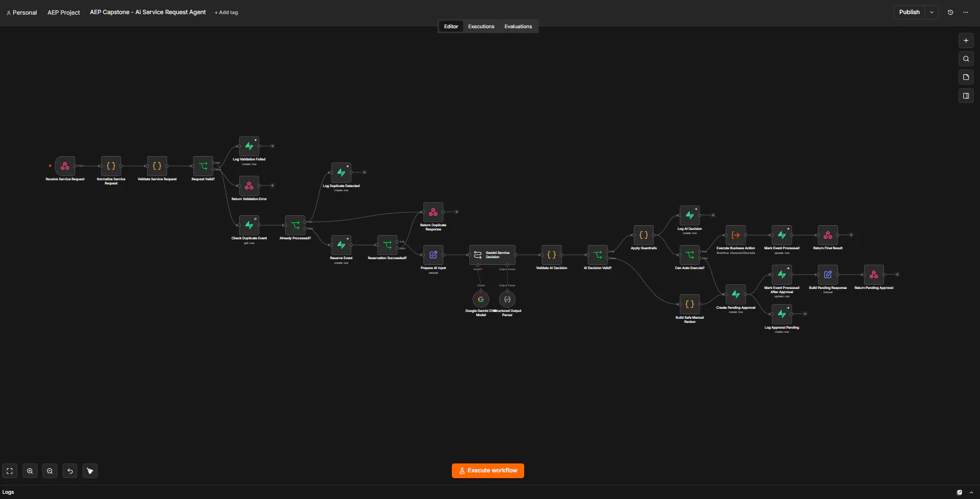Open the Return Validation Error node
This screenshot has width=980, height=499.
pyautogui.click(x=249, y=186)
